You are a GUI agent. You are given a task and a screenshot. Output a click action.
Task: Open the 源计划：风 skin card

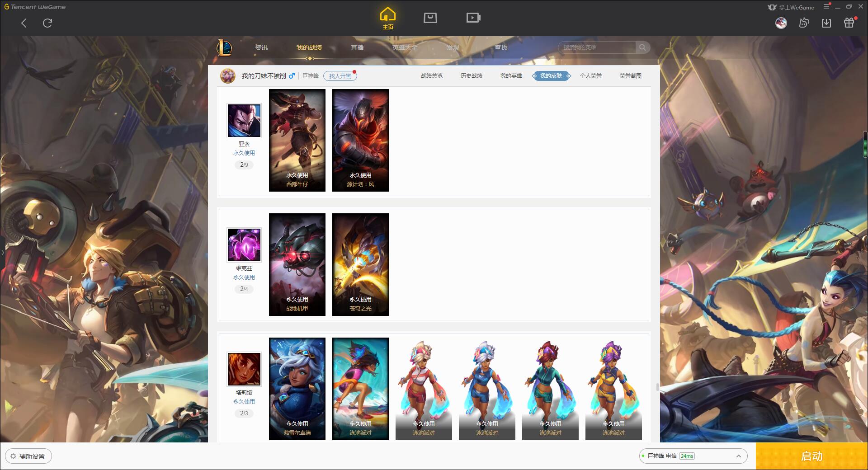360,140
